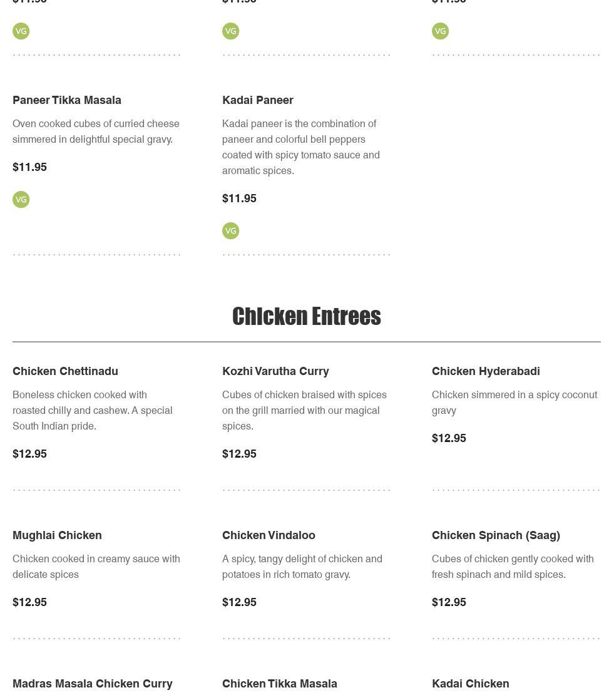Viewport: 604px width, 700px height.
Task: Click the VG badge under Paneer Tikka Masala
Action: pos(21,200)
